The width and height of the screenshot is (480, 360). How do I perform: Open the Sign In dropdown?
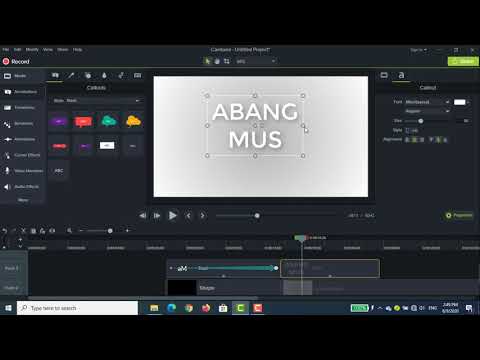[418, 50]
